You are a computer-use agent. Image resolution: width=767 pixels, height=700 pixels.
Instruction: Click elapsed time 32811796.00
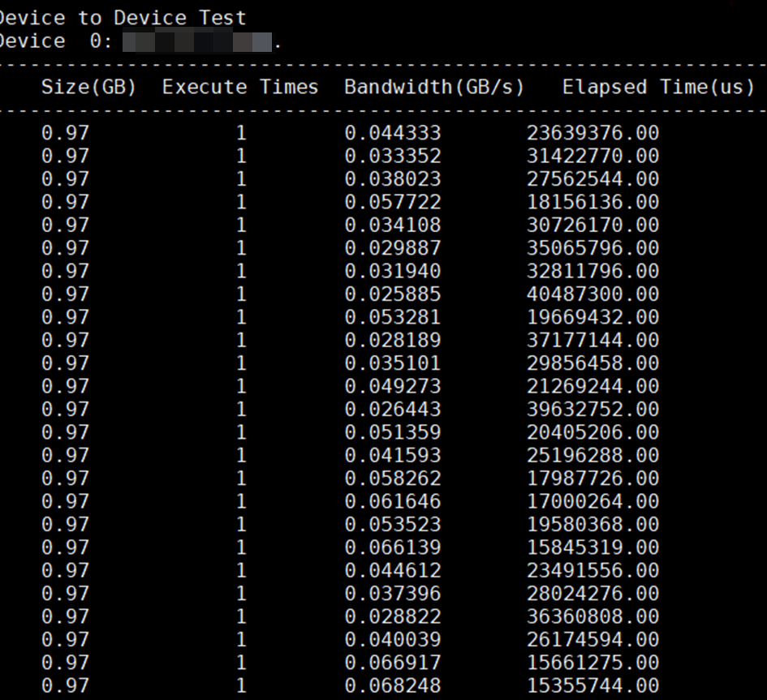592,271
